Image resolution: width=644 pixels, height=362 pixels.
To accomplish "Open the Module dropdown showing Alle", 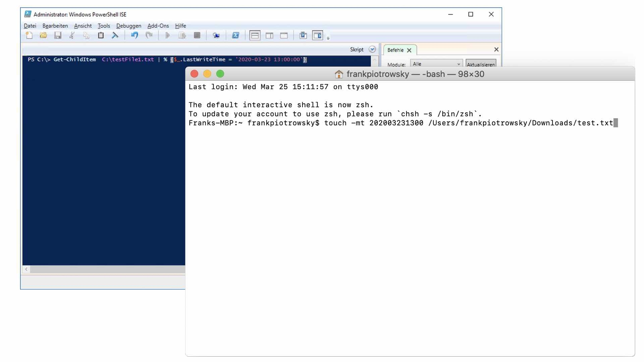I will click(436, 64).
